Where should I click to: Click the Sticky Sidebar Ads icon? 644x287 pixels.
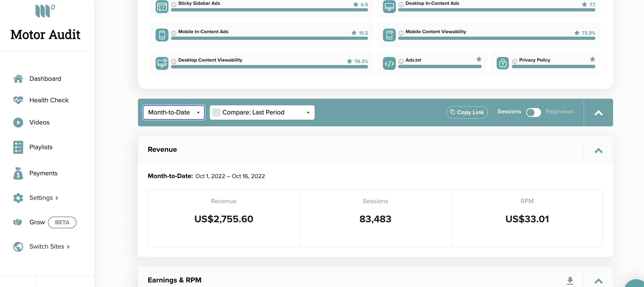pyautogui.click(x=162, y=6)
